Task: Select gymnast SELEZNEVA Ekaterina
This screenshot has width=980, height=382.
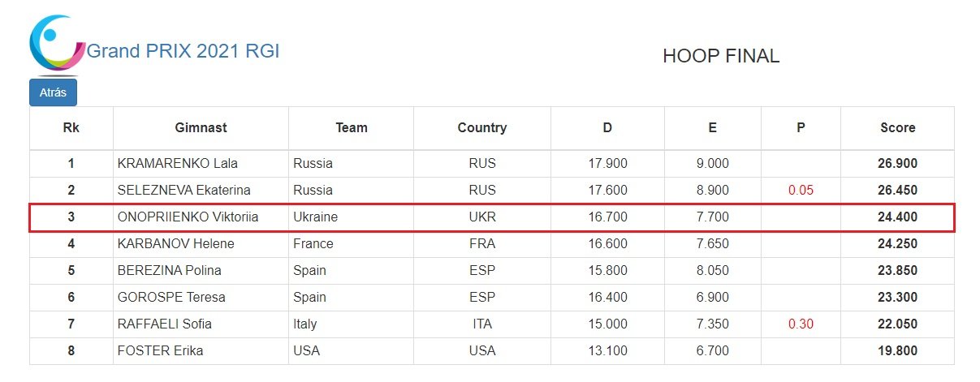Action: tap(183, 191)
